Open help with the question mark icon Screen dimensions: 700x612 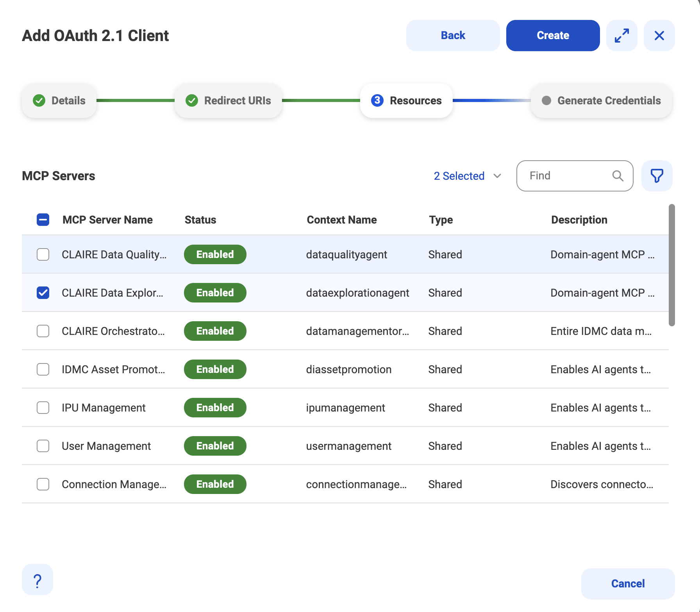tap(37, 580)
